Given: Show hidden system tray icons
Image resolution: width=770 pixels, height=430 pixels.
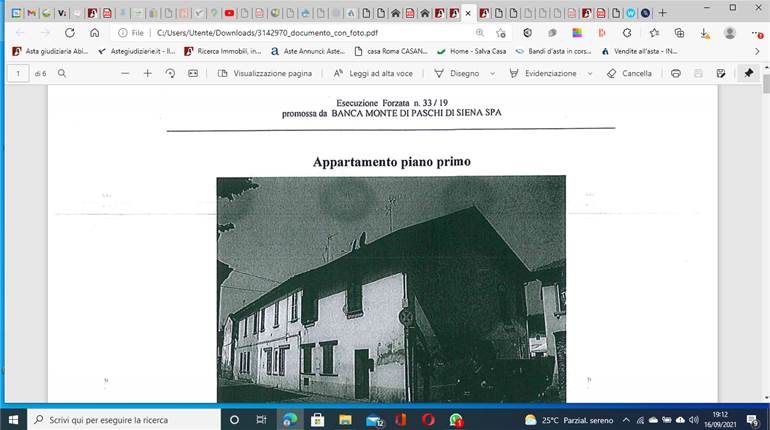Looking at the screenshot, I should [626, 420].
